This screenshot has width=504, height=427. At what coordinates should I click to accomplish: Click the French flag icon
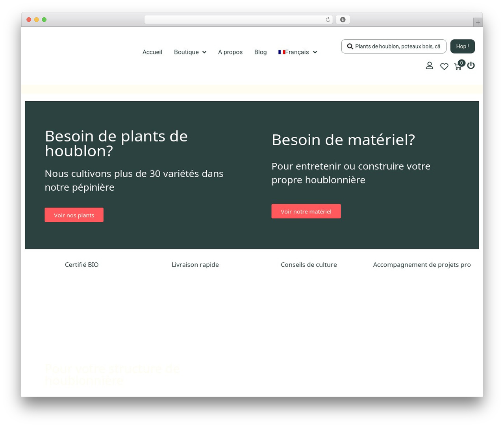282,52
